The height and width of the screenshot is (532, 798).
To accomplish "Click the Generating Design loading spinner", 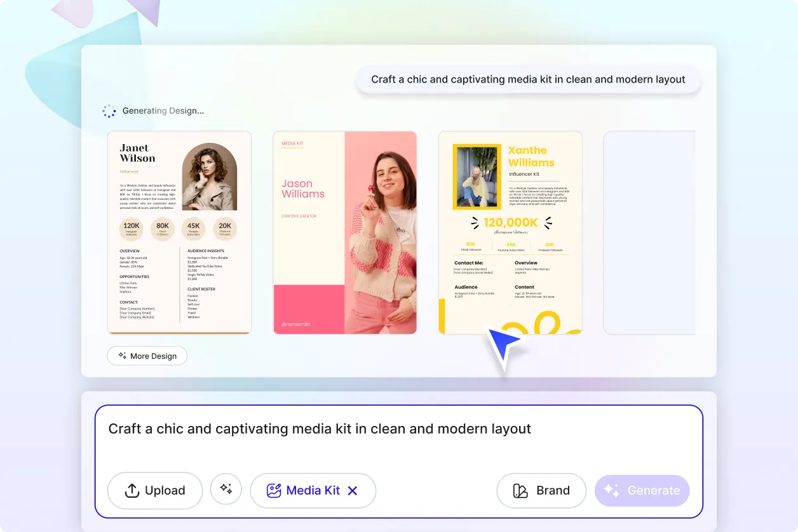I will (x=109, y=111).
